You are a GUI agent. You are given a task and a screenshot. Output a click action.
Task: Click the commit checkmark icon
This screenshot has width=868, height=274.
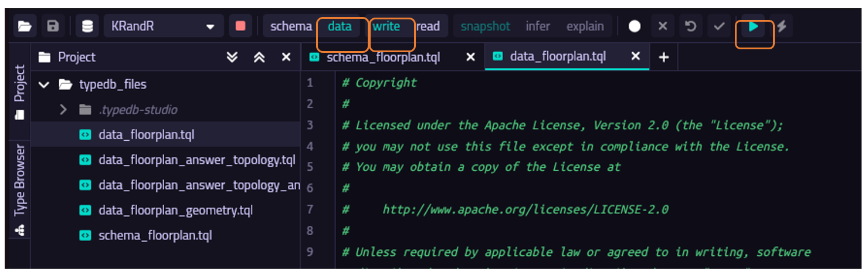[718, 26]
